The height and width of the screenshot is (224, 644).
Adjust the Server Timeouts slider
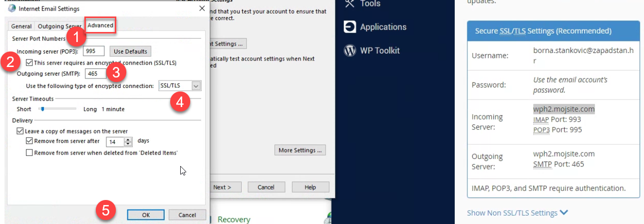pos(43,109)
